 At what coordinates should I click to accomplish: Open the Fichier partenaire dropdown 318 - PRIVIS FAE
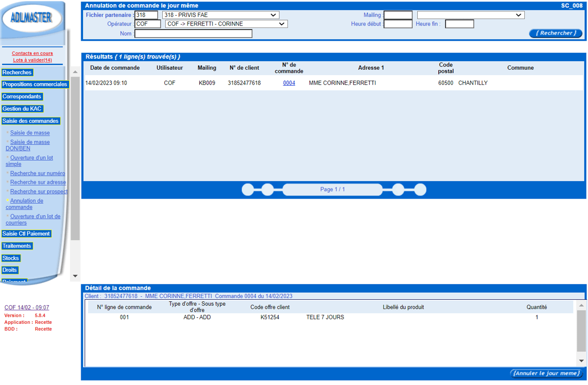point(221,15)
